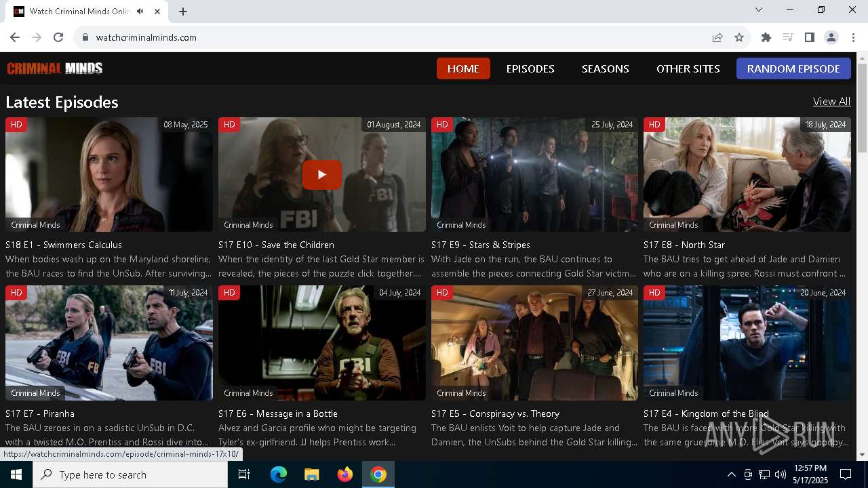This screenshot has width=868, height=488.
Task: Go to the HOME menu item
Action: (463, 68)
